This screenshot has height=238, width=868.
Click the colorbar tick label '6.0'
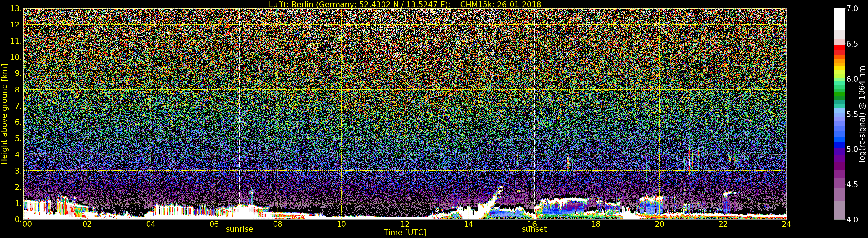pyautogui.click(x=852, y=79)
